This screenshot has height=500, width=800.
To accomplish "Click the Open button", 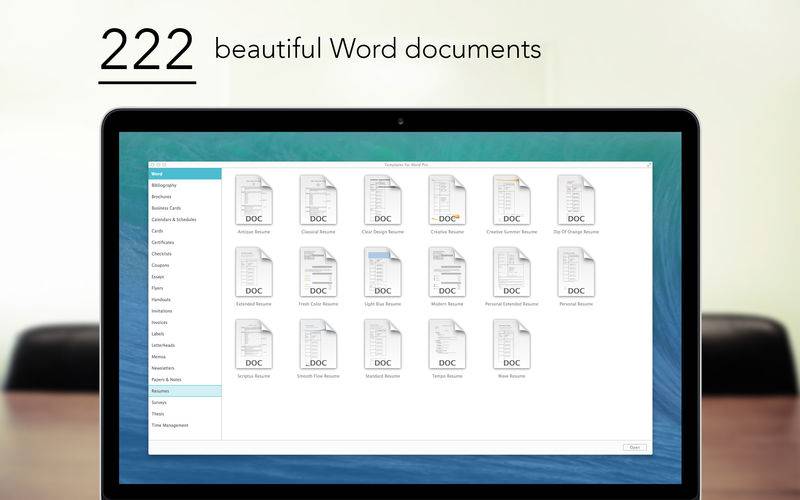I will tap(635, 447).
